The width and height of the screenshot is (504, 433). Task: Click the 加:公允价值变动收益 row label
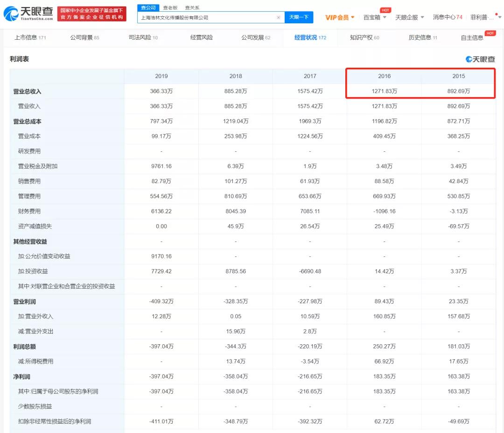(x=44, y=256)
